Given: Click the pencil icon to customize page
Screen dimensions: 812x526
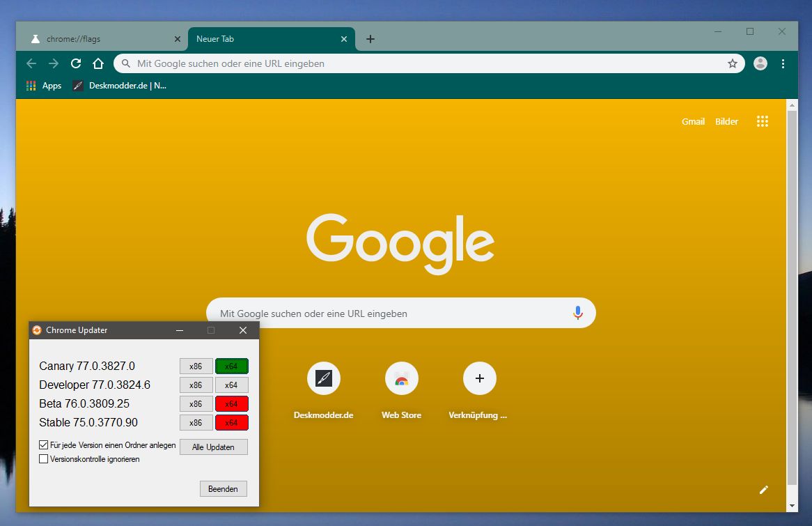Looking at the screenshot, I should point(763,490).
